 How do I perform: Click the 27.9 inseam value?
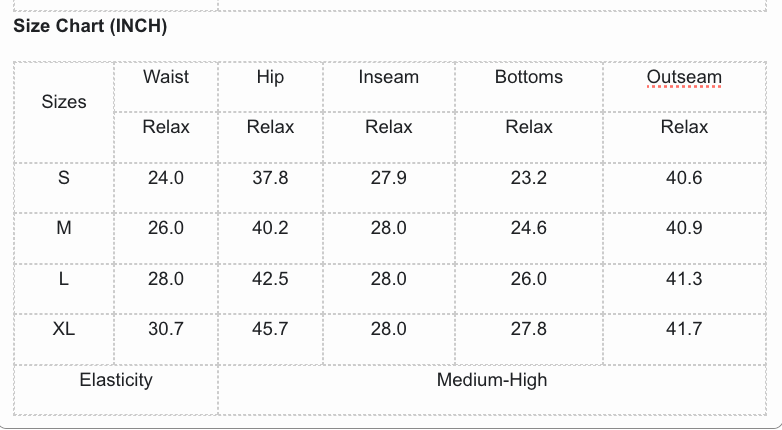[x=388, y=178]
